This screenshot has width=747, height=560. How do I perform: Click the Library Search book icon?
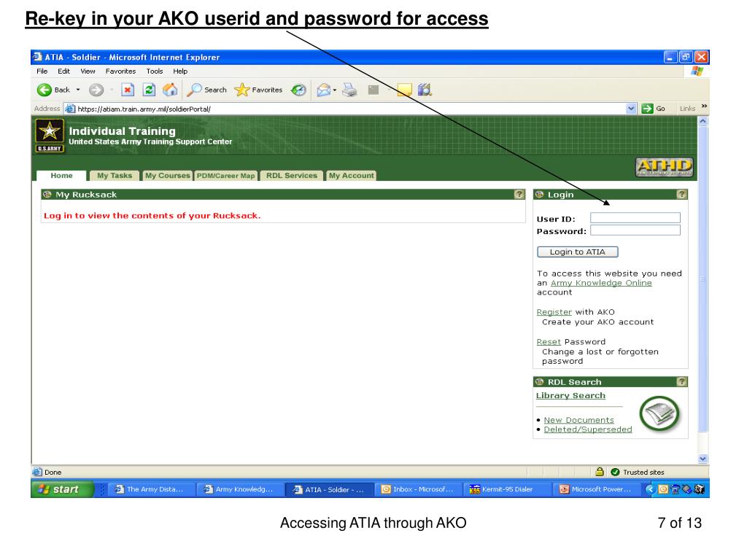(x=659, y=414)
